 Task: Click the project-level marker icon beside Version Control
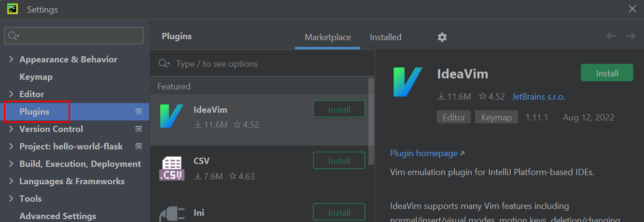tap(139, 129)
